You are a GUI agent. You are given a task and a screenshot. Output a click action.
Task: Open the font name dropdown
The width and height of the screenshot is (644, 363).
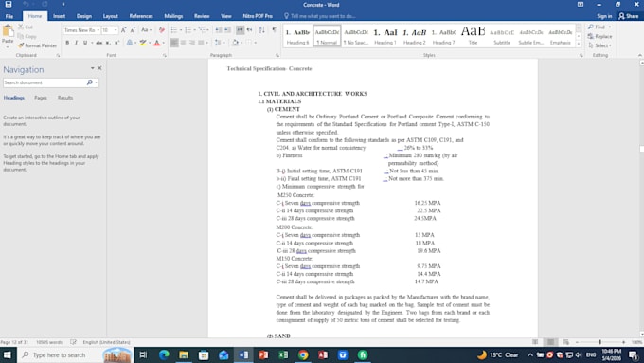(98, 30)
